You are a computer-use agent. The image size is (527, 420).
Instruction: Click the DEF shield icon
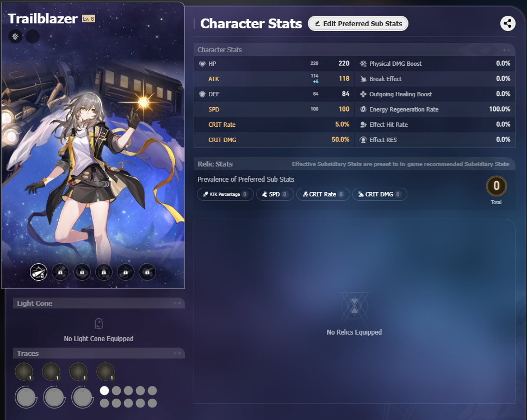click(202, 94)
